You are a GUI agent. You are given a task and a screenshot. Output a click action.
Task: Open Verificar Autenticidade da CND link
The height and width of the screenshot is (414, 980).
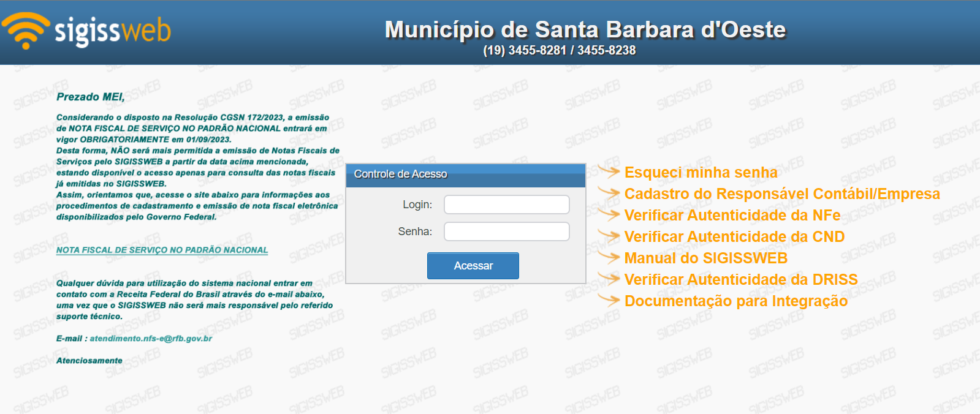(x=734, y=237)
